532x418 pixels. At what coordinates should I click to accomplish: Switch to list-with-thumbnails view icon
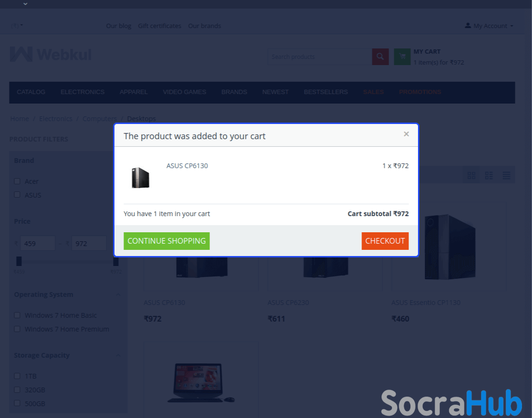(489, 175)
